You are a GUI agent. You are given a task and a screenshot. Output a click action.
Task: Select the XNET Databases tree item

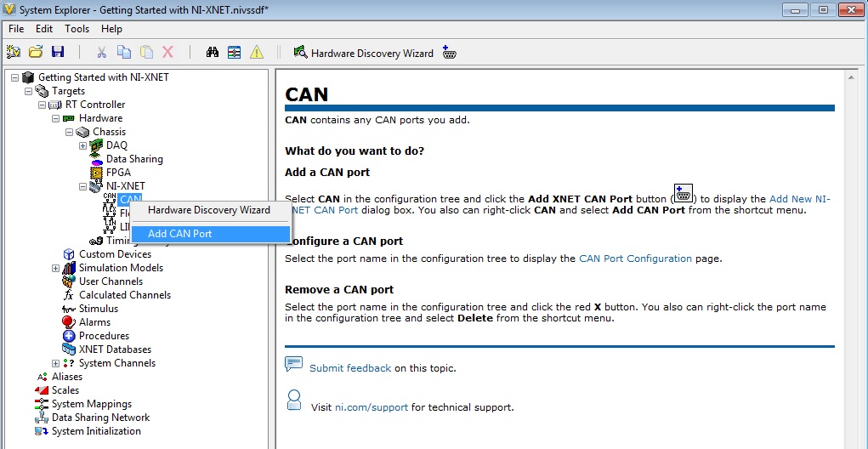point(115,350)
